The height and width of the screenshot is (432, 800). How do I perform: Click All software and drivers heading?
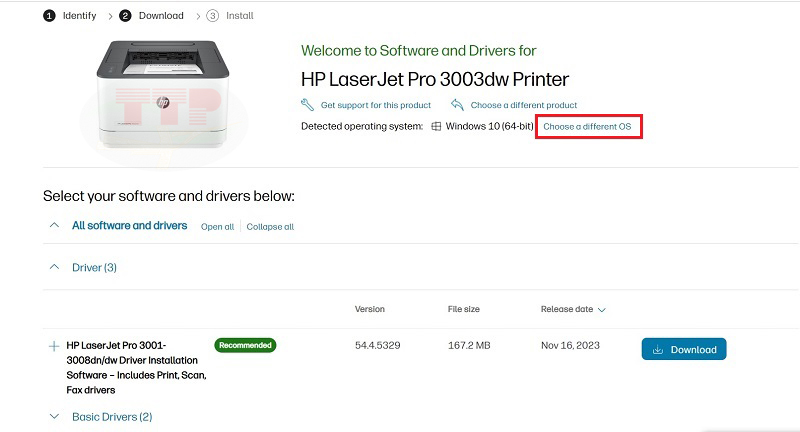click(x=130, y=225)
